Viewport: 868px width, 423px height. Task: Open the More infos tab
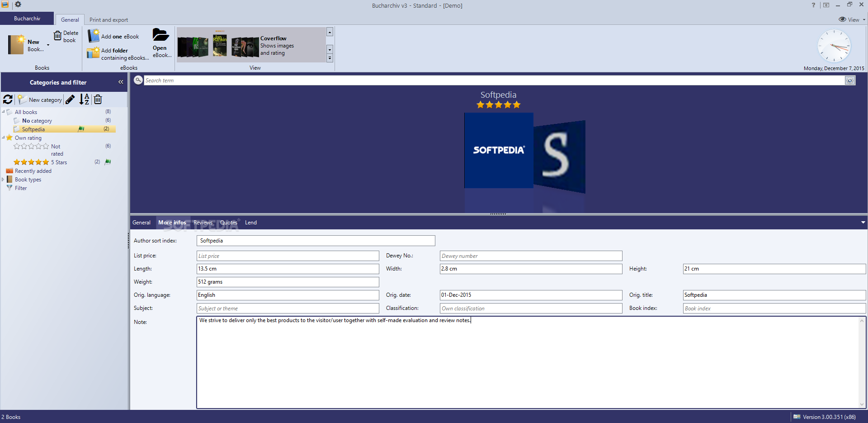pos(172,223)
